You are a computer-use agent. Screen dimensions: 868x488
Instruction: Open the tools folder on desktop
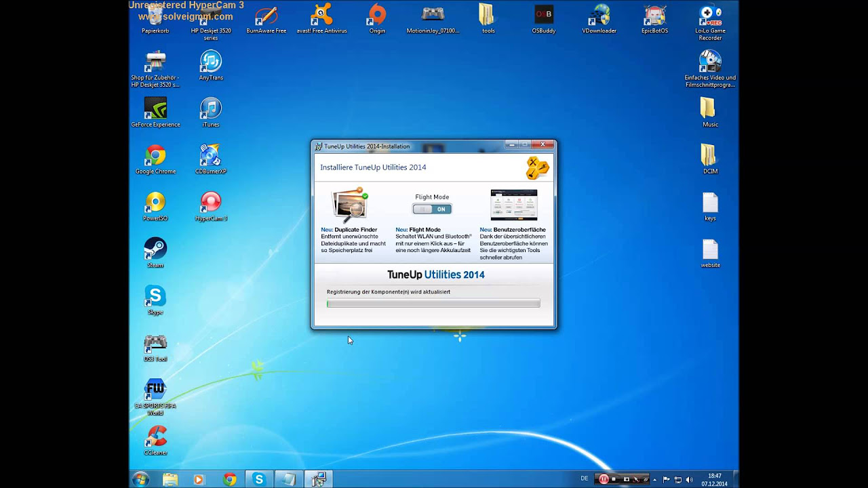pyautogui.click(x=488, y=19)
